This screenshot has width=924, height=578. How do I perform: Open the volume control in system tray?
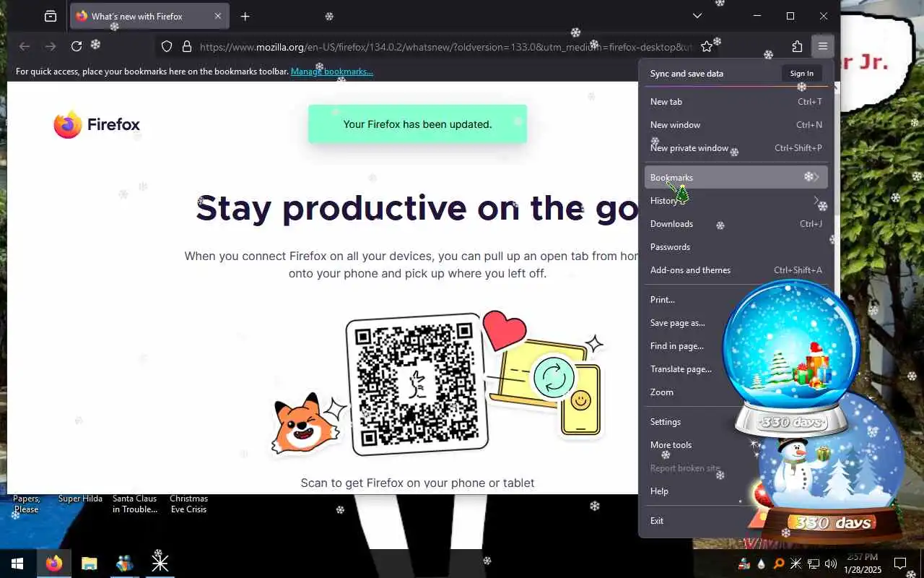coord(830,564)
